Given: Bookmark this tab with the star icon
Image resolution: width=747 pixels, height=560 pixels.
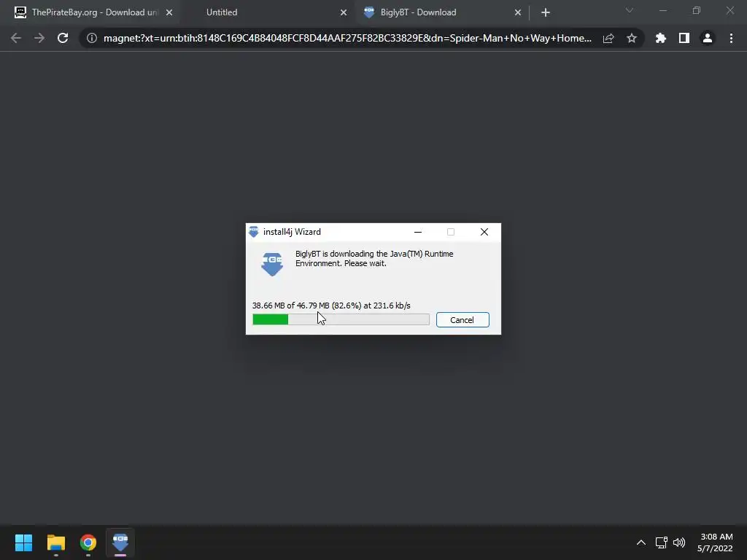Looking at the screenshot, I should (x=632, y=38).
